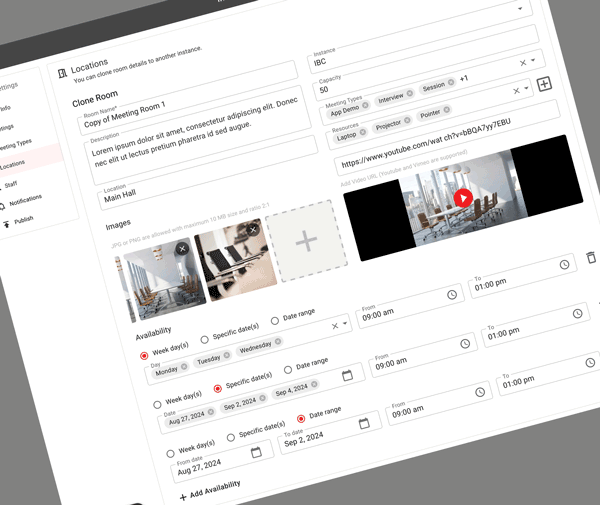Image resolution: width=600 pixels, height=505 pixels.
Task: Click the plus icon beside Meeting Types
Action: [544, 85]
